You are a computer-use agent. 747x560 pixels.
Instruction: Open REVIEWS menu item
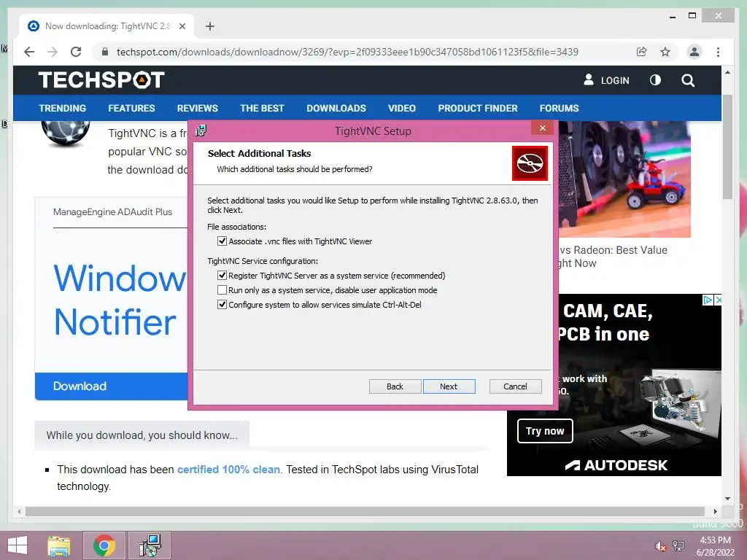point(197,108)
